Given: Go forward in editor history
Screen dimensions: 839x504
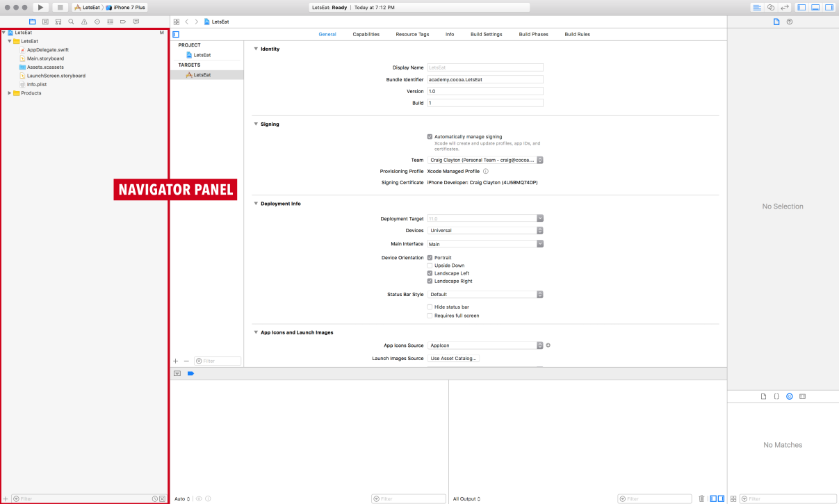Looking at the screenshot, I should click(x=197, y=22).
